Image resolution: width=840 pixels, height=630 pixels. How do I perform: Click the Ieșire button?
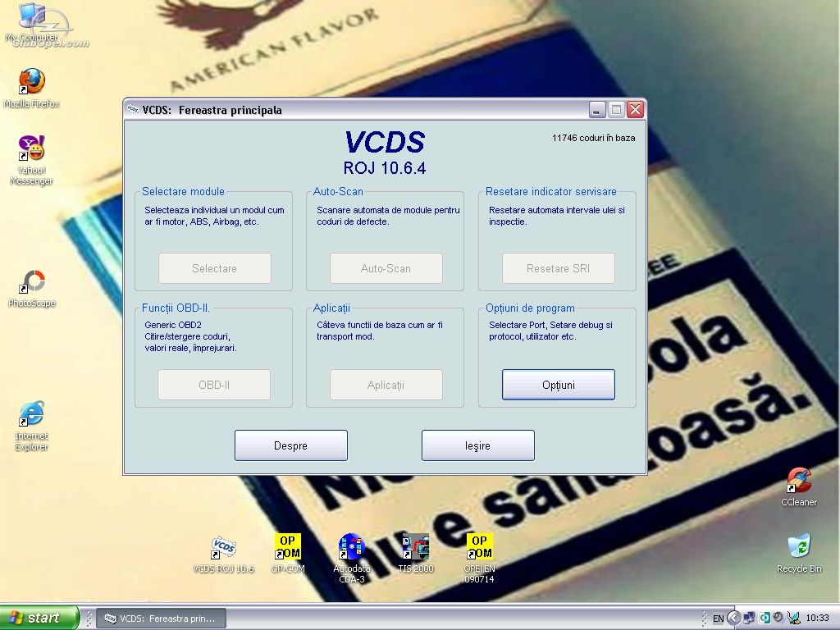click(x=478, y=445)
